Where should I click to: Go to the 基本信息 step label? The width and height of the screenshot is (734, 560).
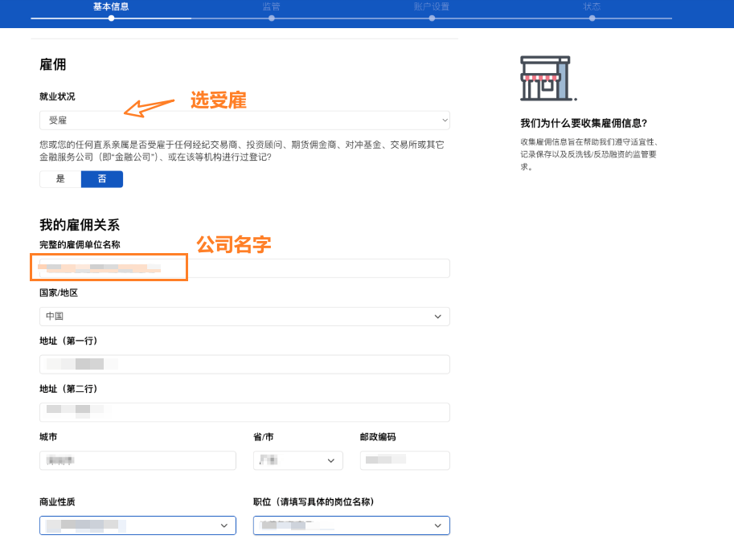tap(111, 6)
